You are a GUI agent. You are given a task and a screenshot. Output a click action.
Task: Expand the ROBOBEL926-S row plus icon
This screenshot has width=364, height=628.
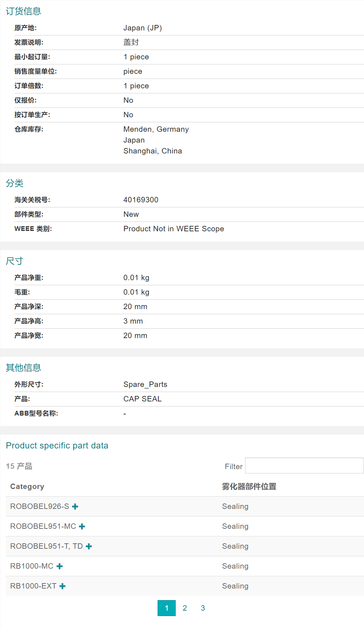(75, 506)
